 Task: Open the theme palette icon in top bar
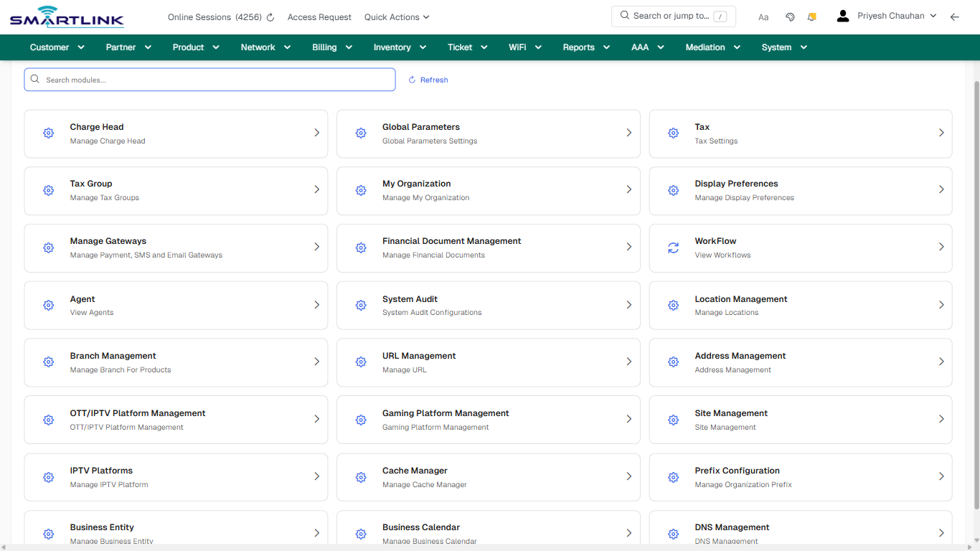pyautogui.click(x=790, y=16)
